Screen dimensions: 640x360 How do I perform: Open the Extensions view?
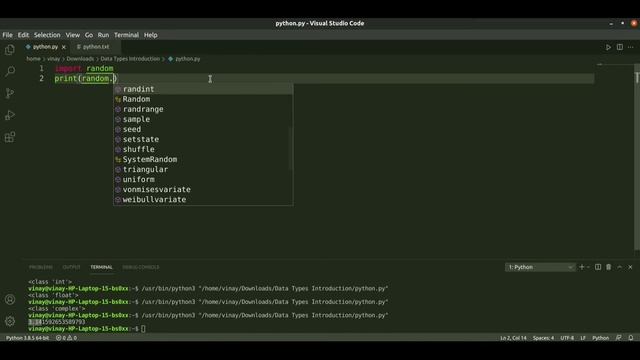[x=10, y=137]
